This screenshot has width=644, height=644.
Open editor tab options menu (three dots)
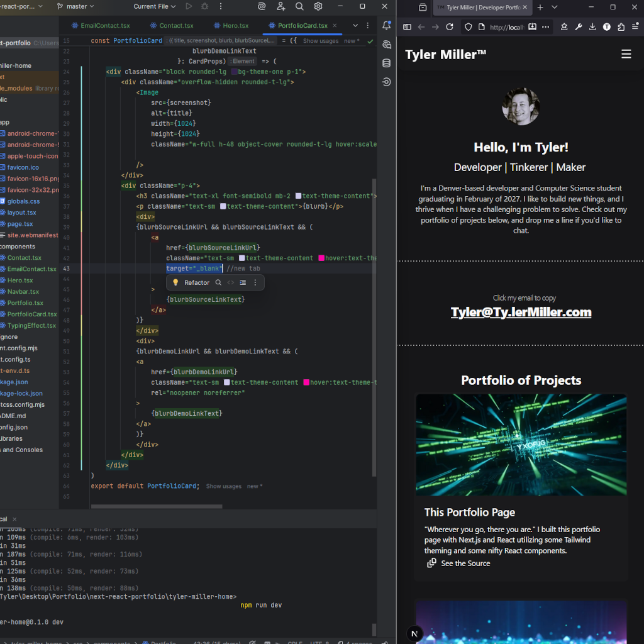click(367, 25)
